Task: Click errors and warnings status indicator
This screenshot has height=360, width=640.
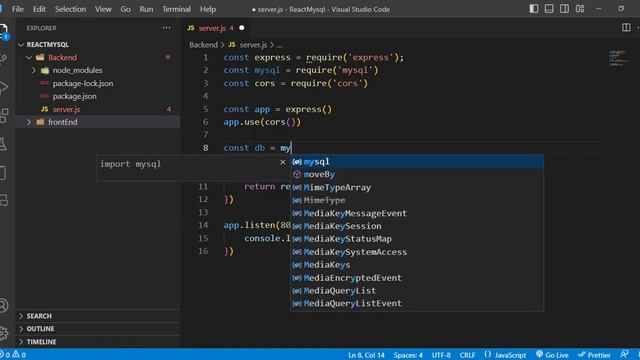Action: pos(13,355)
